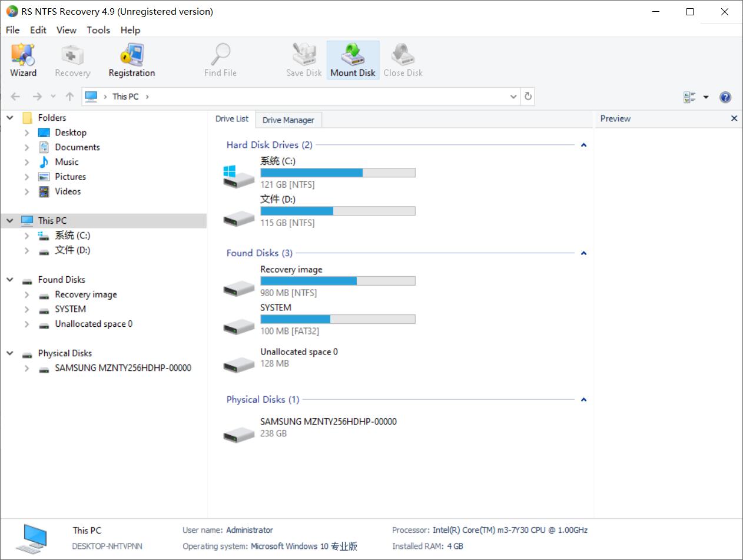Select 文件 (D:) in the left tree

(72, 250)
